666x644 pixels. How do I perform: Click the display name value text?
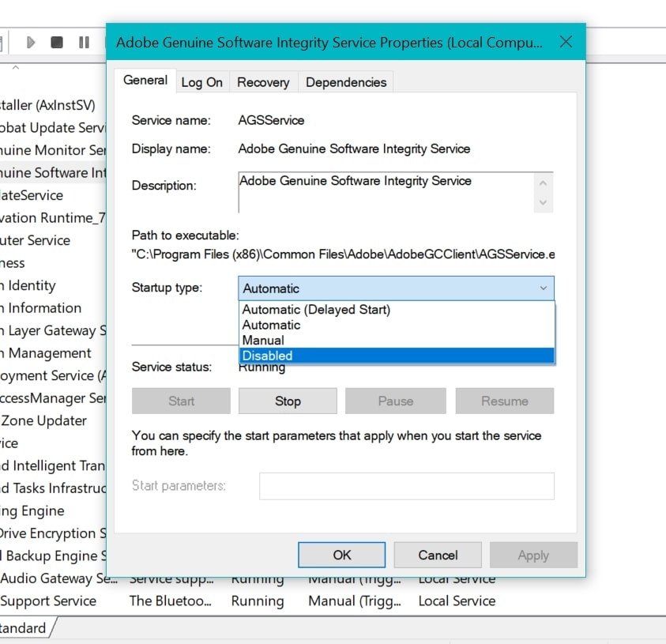[354, 149]
